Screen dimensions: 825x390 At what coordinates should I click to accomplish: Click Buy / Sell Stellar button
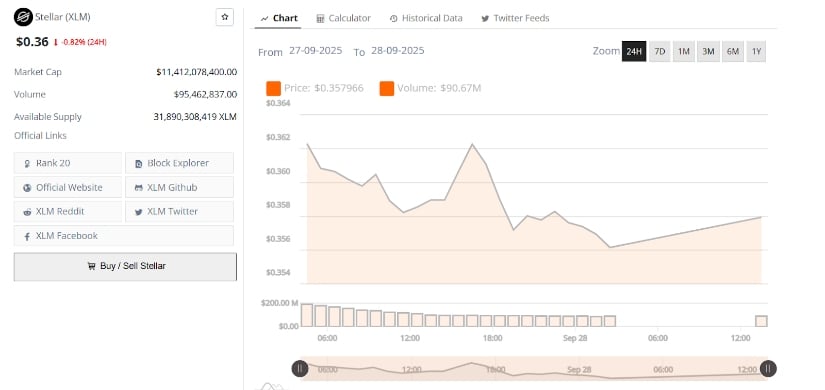click(125, 266)
